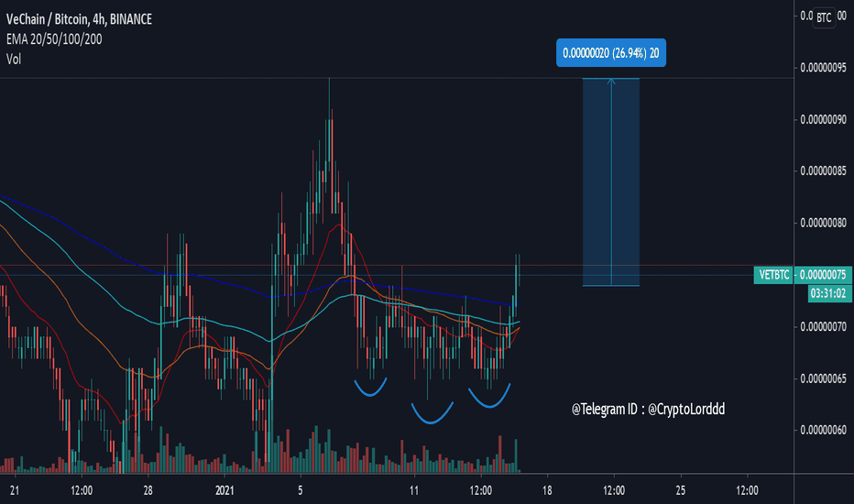Image resolution: width=854 pixels, height=504 pixels.
Task: Click the 0.00000020 (26.94%) measurement label
Action: coord(610,53)
